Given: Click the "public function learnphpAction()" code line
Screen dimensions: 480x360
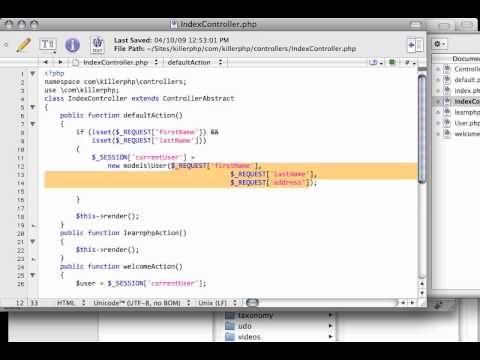Looking at the screenshot, I should (123, 233).
